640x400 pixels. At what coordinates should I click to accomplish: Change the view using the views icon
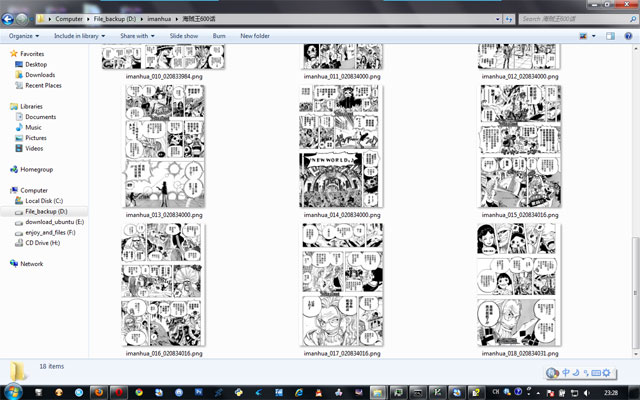pos(583,36)
